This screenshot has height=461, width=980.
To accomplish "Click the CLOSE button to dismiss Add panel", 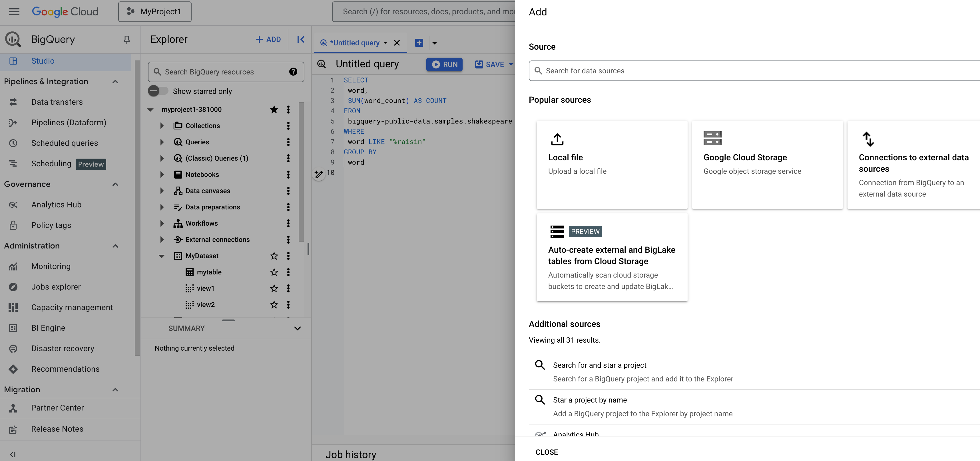I will click(546, 452).
